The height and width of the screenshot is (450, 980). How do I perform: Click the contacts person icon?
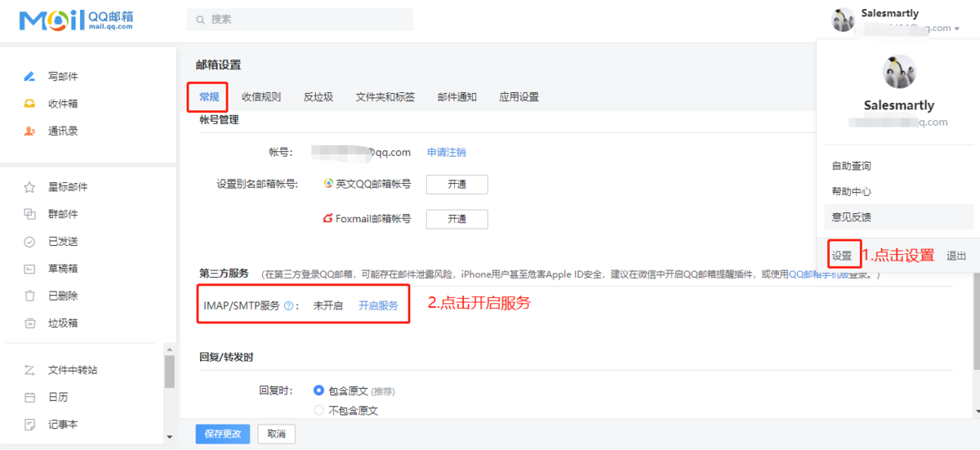(x=29, y=131)
